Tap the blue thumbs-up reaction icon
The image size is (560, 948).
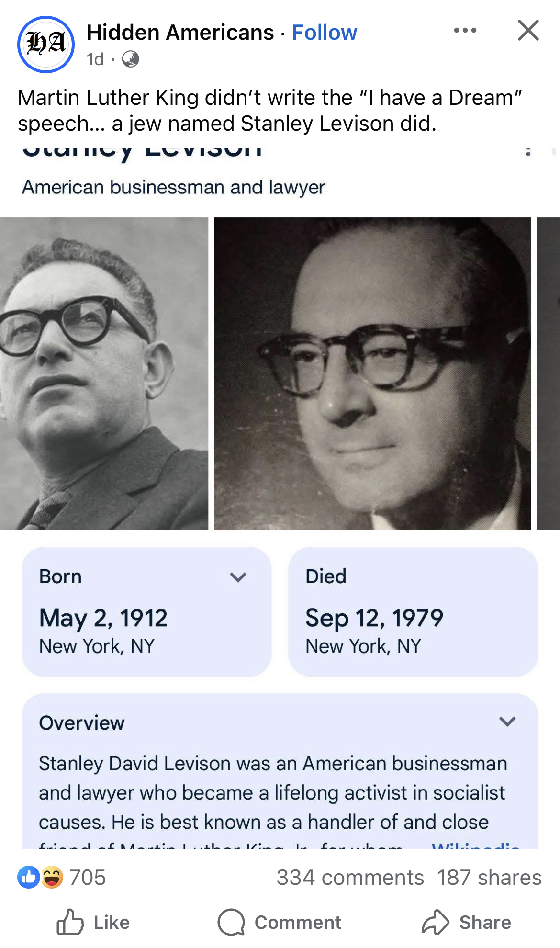29,877
